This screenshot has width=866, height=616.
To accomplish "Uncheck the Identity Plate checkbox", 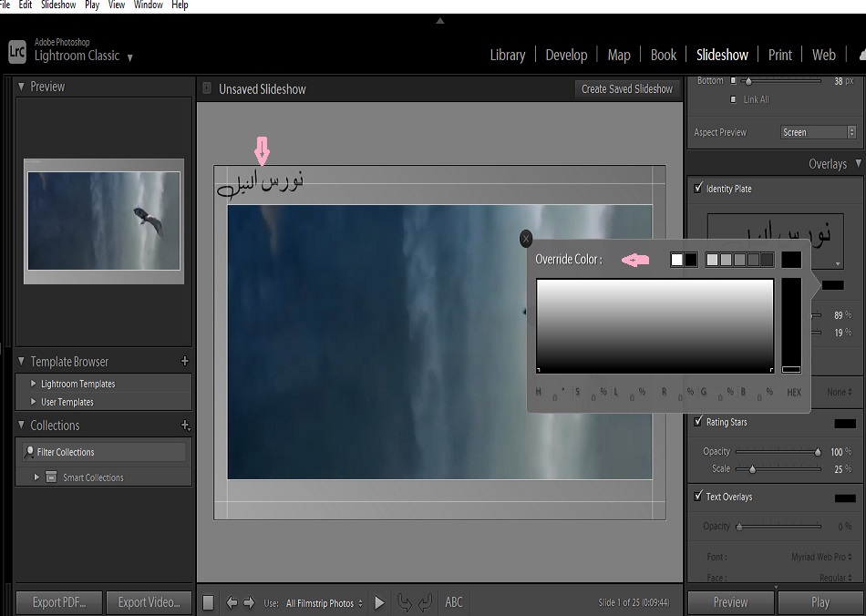I will 698,189.
